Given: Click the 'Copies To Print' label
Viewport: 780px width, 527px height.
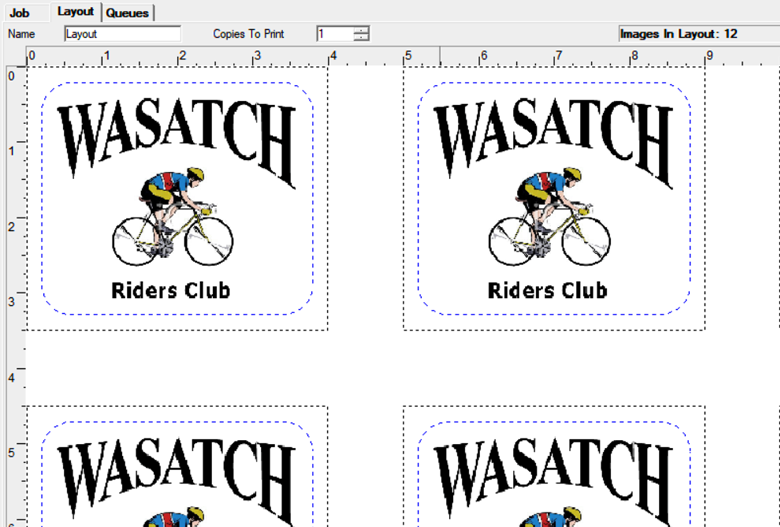Looking at the screenshot, I should click(x=248, y=34).
